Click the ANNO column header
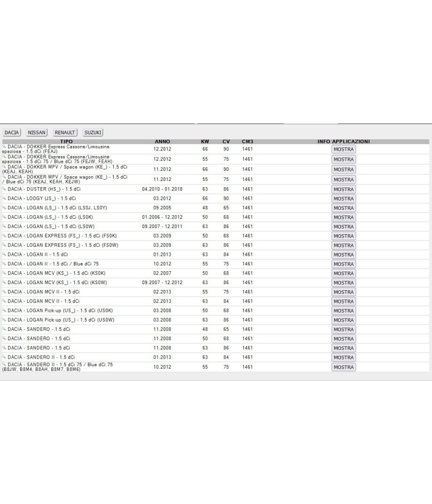The width and height of the screenshot is (432, 504). coord(162,142)
